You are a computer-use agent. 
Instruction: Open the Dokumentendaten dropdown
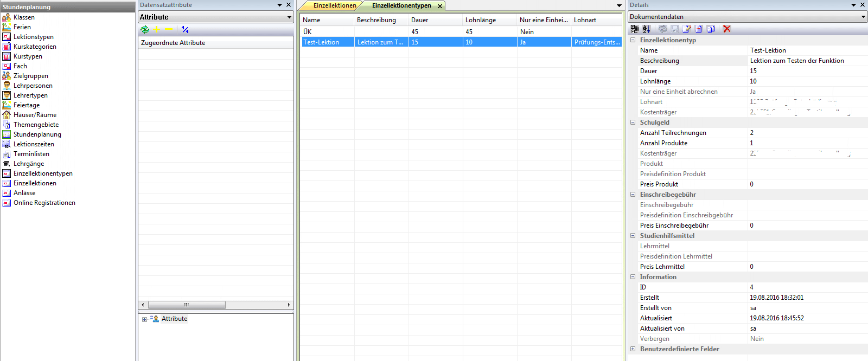[x=863, y=17]
